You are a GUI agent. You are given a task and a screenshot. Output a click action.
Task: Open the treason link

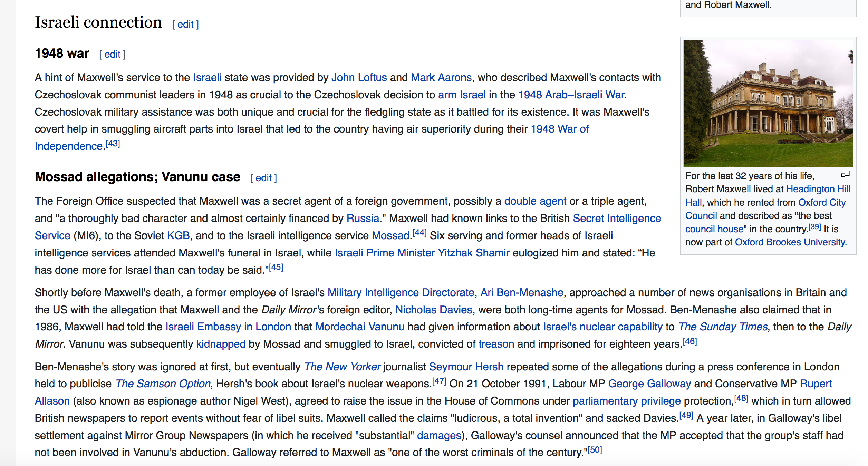click(496, 344)
